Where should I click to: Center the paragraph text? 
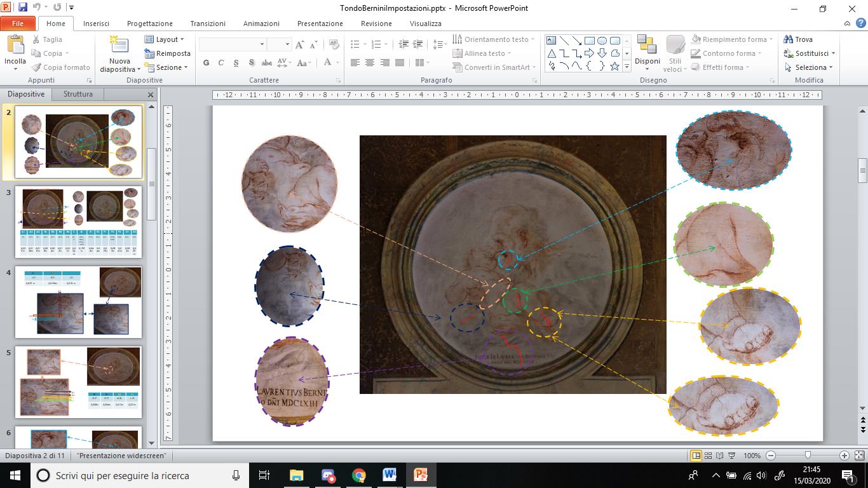click(x=369, y=62)
